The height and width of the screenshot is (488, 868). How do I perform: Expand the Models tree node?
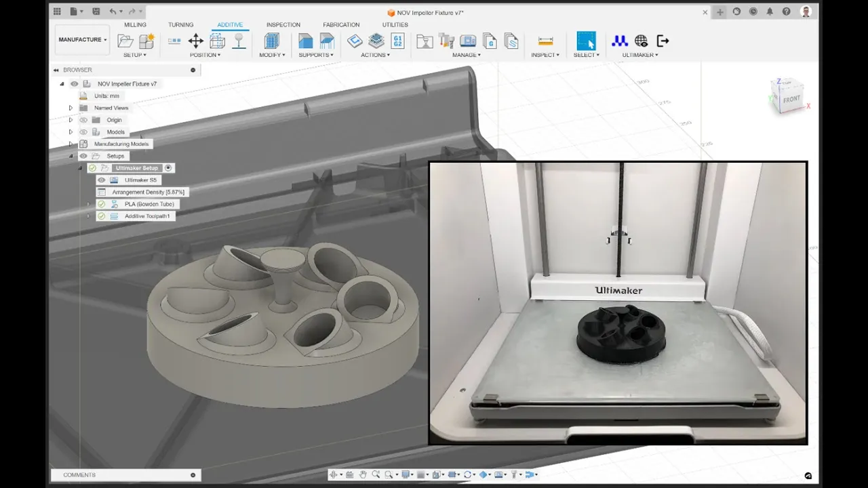click(x=71, y=132)
